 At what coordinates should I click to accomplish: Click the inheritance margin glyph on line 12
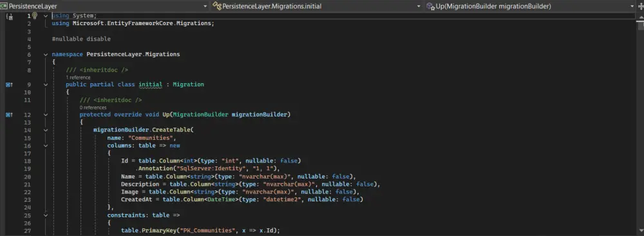[10, 115]
